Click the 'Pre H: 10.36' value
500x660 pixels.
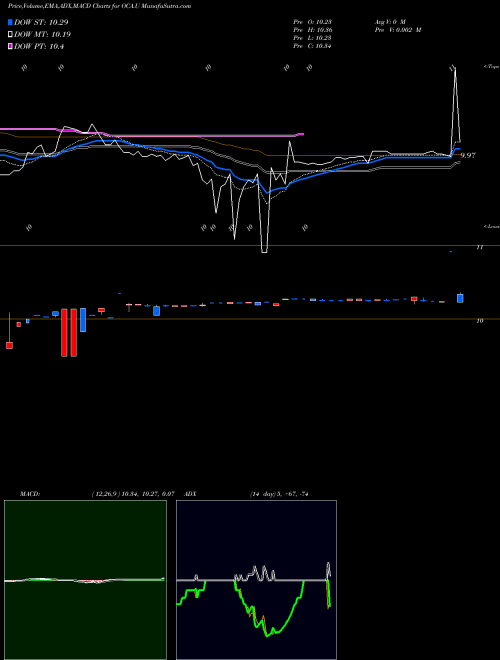coord(313,30)
